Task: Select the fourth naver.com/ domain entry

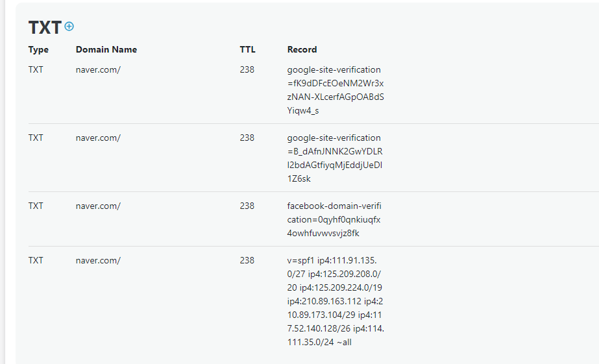Action: point(98,260)
